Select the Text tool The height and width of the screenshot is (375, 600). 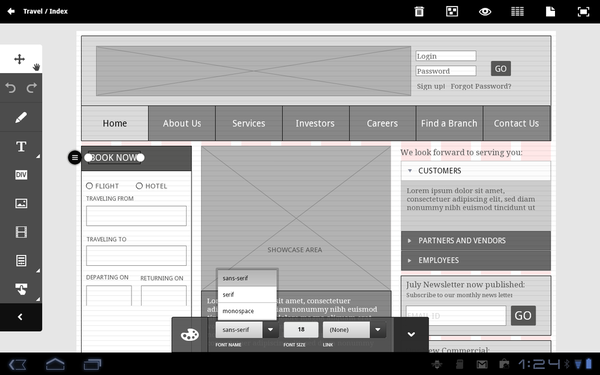tap(21, 146)
